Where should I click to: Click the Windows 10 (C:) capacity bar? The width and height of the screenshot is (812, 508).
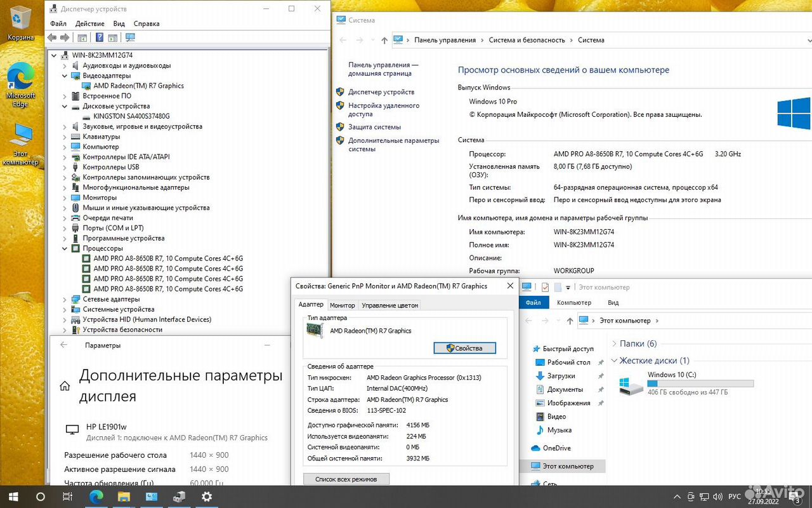pos(700,384)
